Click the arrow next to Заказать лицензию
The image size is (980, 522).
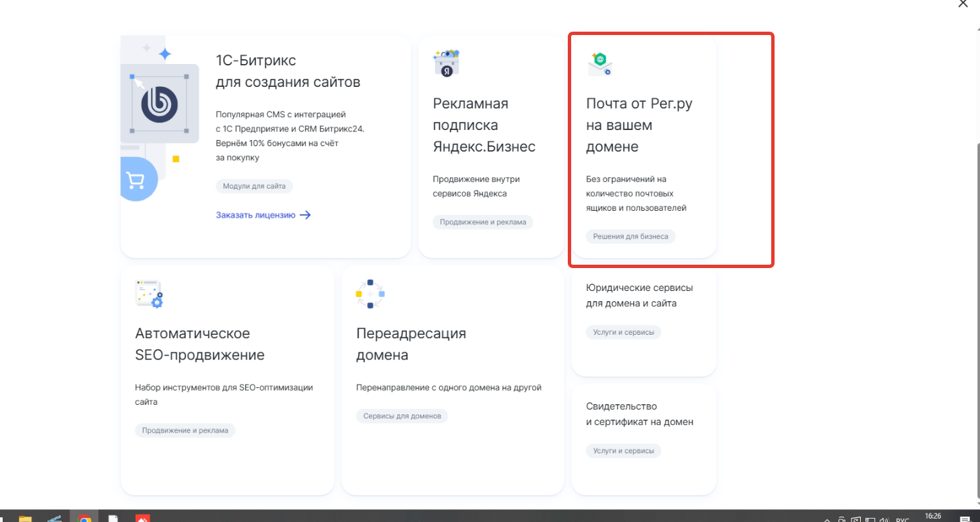pyautogui.click(x=305, y=216)
